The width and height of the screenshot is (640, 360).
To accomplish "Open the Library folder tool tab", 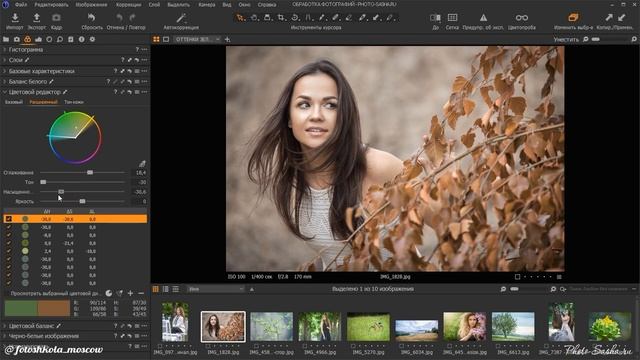I will [x=6, y=40].
